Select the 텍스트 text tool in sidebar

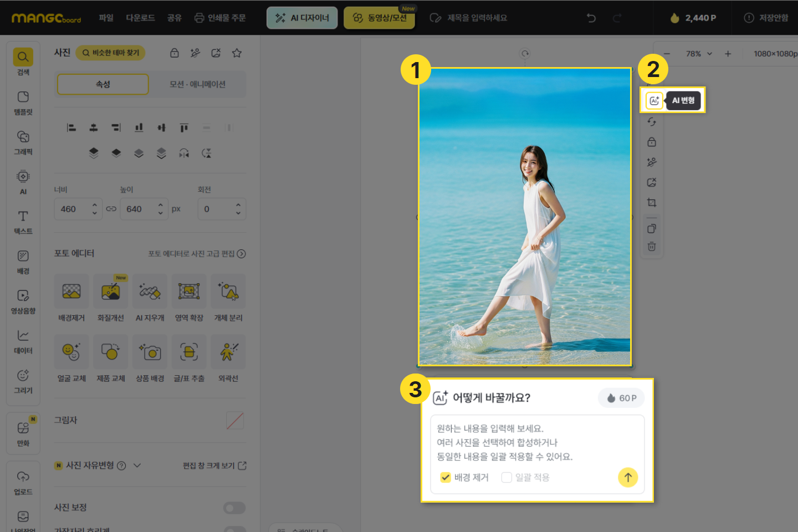tap(23, 222)
